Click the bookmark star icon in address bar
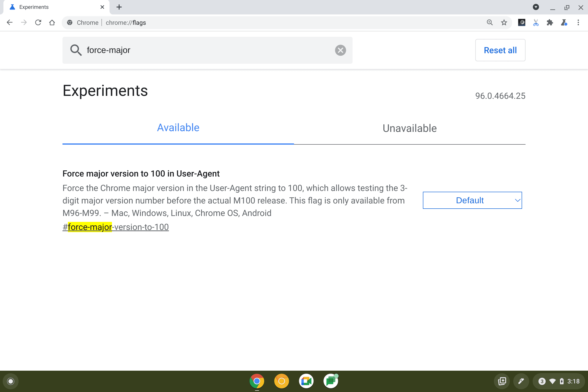This screenshot has width=588, height=392. tap(503, 23)
